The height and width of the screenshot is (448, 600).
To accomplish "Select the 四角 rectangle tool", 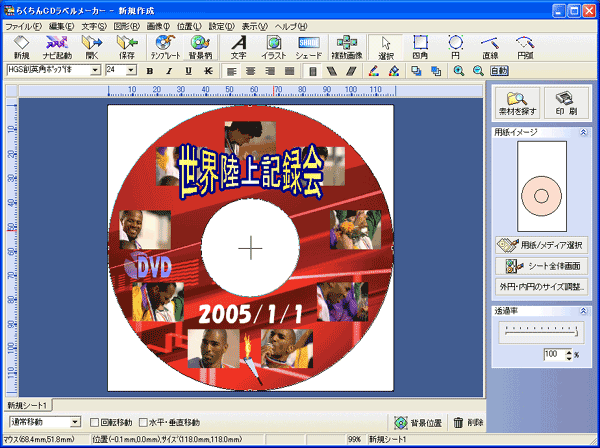I will (x=420, y=47).
